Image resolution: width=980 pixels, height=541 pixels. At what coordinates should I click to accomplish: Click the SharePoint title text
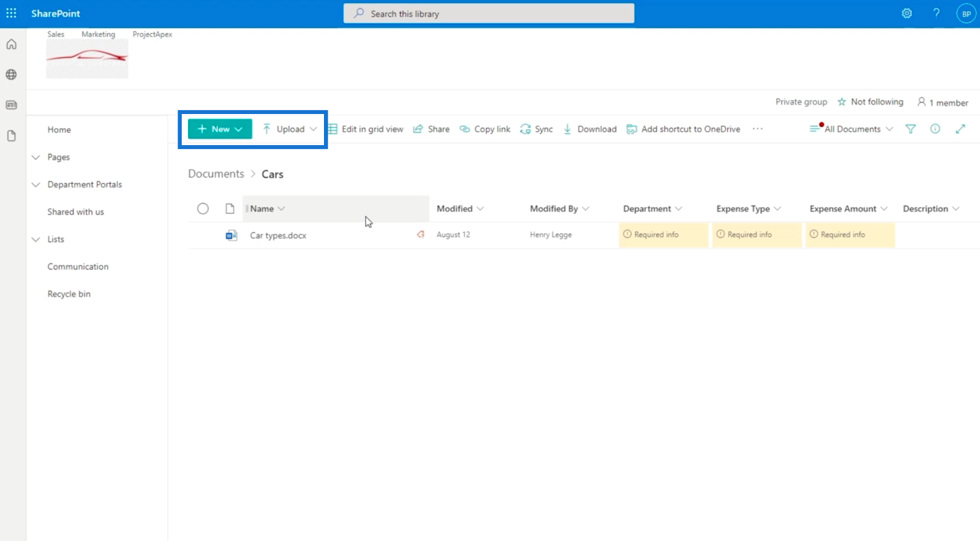[56, 13]
